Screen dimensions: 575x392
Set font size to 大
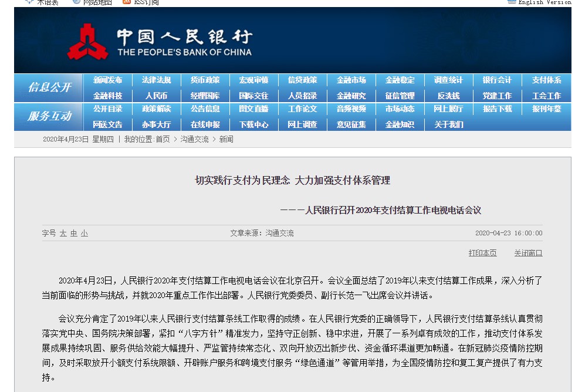[63, 233]
